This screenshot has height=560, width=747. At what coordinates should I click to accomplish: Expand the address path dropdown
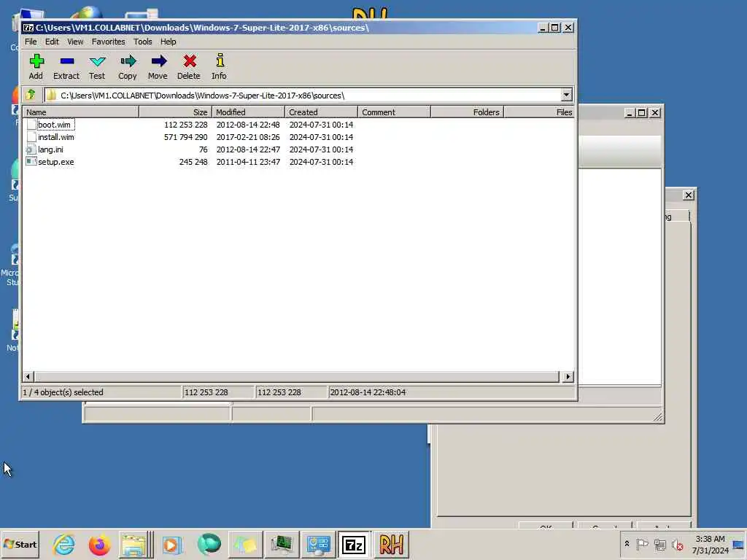coord(566,95)
